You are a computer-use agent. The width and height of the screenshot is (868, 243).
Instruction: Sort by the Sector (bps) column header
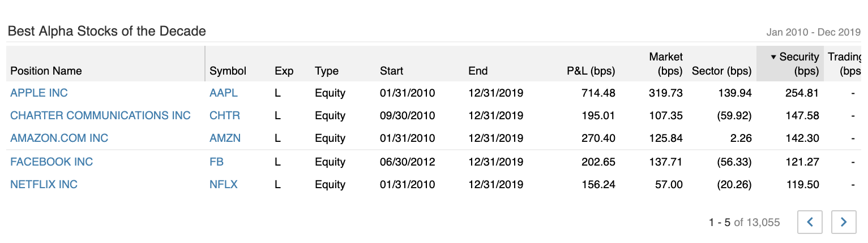point(721,71)
